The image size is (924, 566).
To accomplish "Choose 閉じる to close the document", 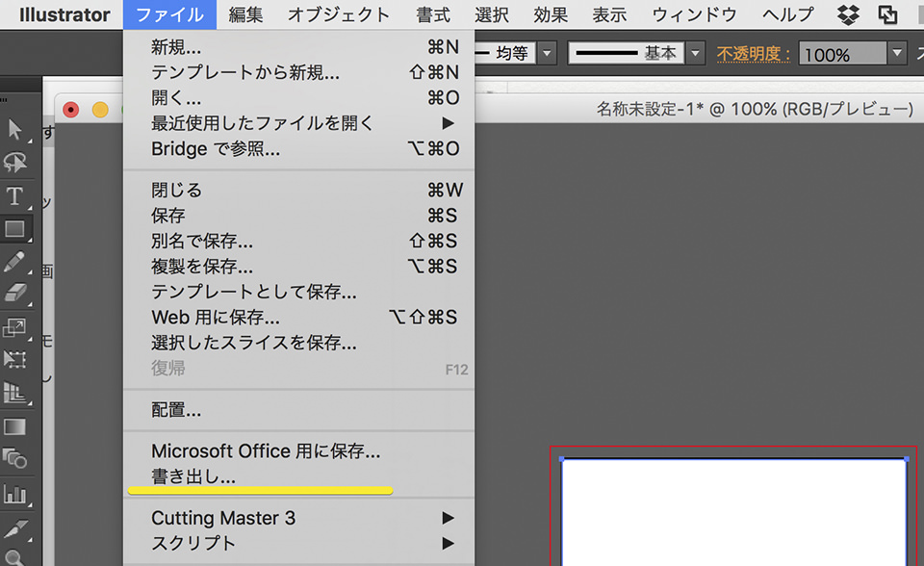I will click(x=298, y=190).
